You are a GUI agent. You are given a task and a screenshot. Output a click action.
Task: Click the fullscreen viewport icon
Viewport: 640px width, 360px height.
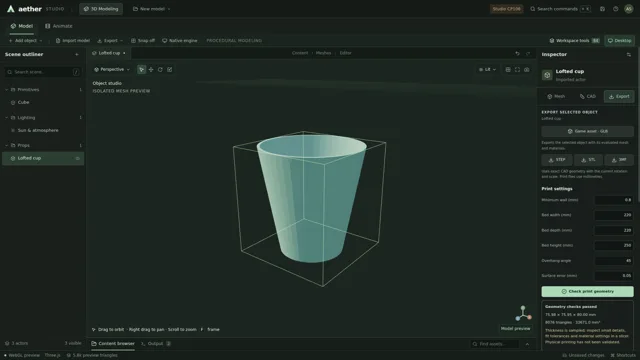coord(517,70)
